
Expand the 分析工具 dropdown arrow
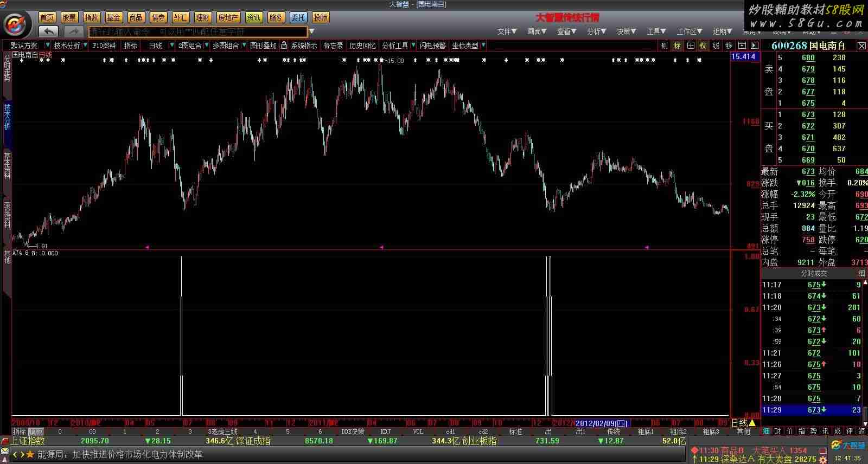pos(413,46)
